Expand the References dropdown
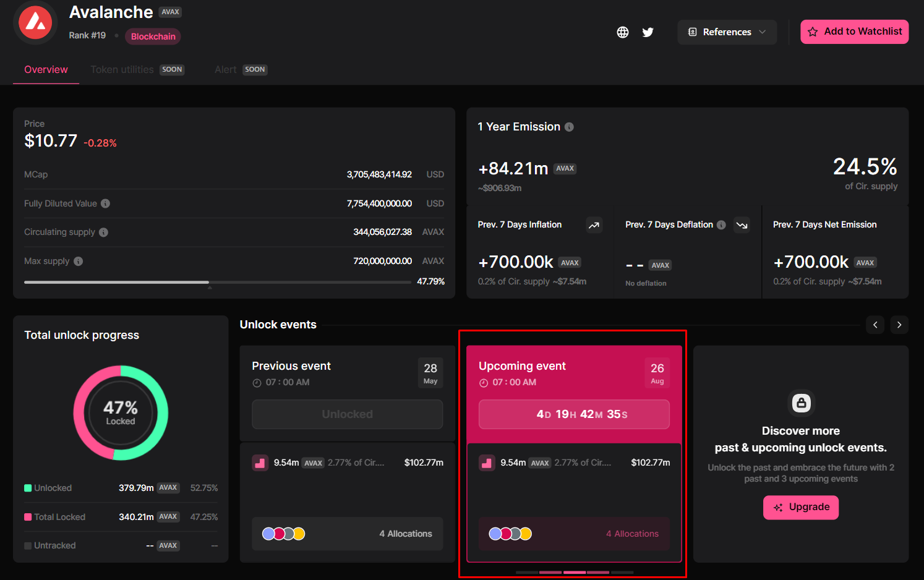The image size is (924, 580). (x=727, y=32)
